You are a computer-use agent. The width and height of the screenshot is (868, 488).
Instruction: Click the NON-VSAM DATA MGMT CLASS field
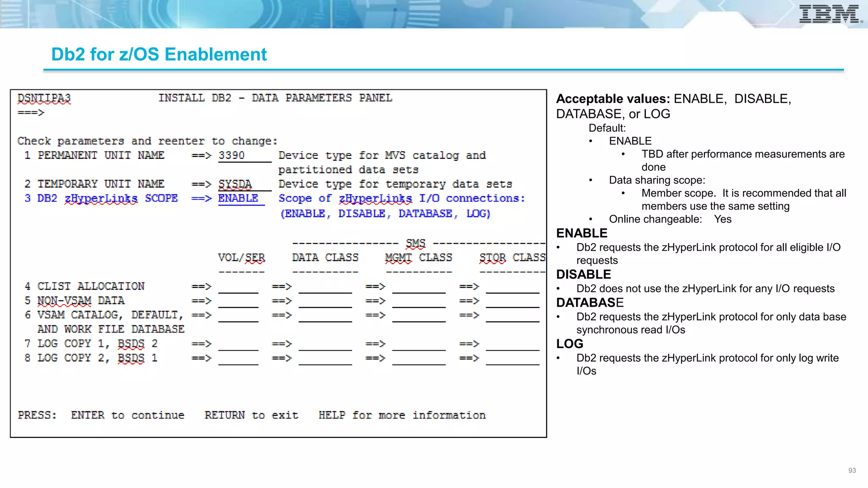pos(419,302)
